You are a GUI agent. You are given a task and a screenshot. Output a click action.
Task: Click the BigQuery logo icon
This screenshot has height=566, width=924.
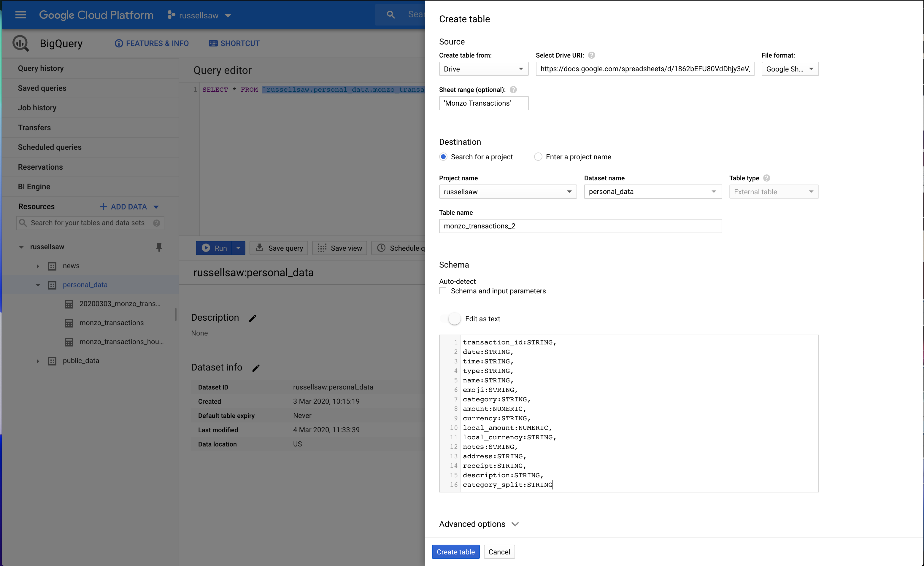click(x=21, y=44)
